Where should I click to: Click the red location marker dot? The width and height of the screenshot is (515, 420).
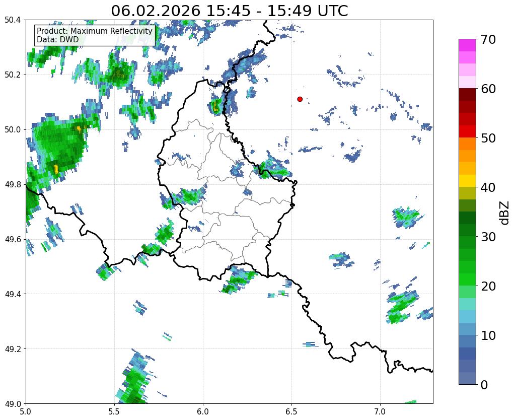(300, 99)
